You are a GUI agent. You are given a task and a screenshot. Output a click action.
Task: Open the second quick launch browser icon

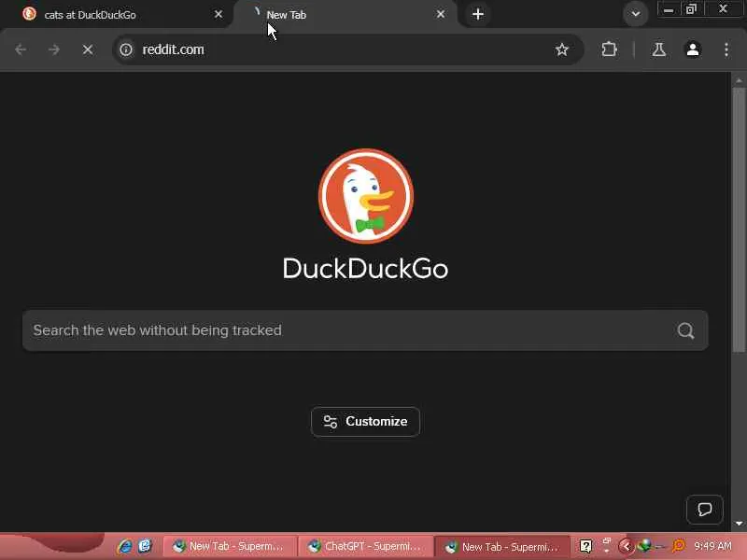[x=145, y=546]
